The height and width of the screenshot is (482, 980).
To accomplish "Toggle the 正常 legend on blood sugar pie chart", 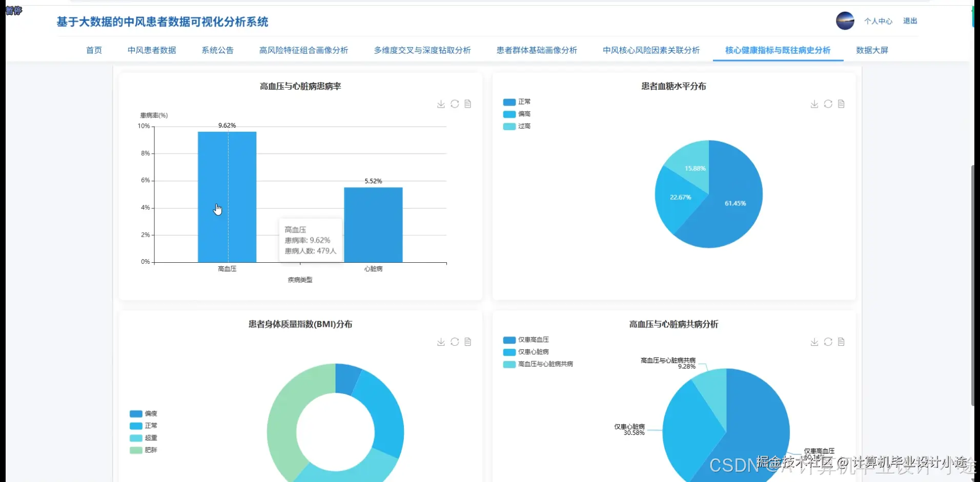I will click(x=518, y=101).
